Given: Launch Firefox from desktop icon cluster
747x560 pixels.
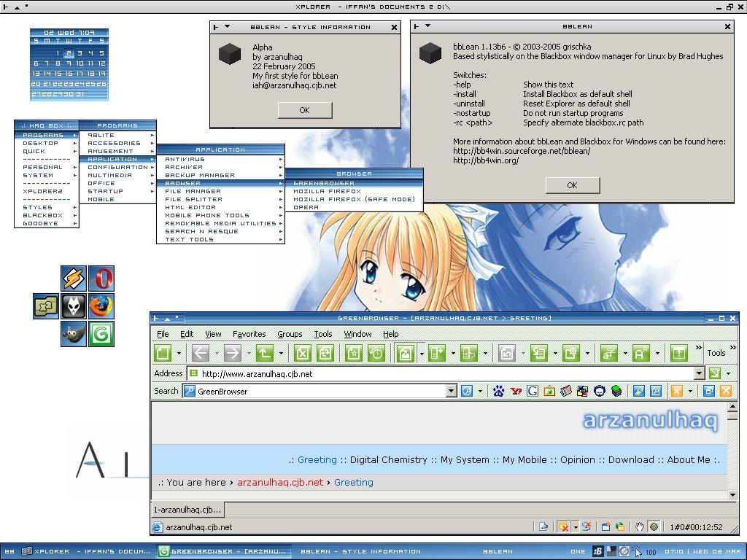Looking at the screenshot, I should pyautogui.click(x=101, y=306).
